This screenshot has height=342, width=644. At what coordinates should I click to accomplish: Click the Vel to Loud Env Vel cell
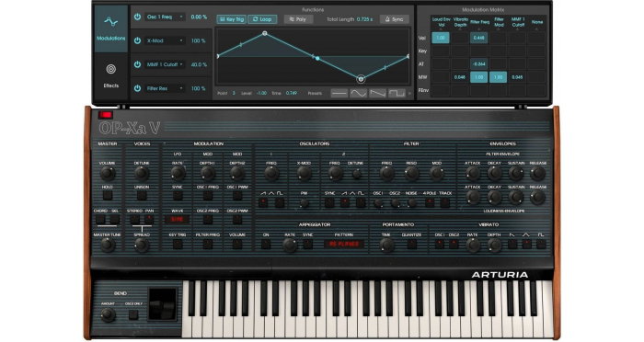pos(441,38)
